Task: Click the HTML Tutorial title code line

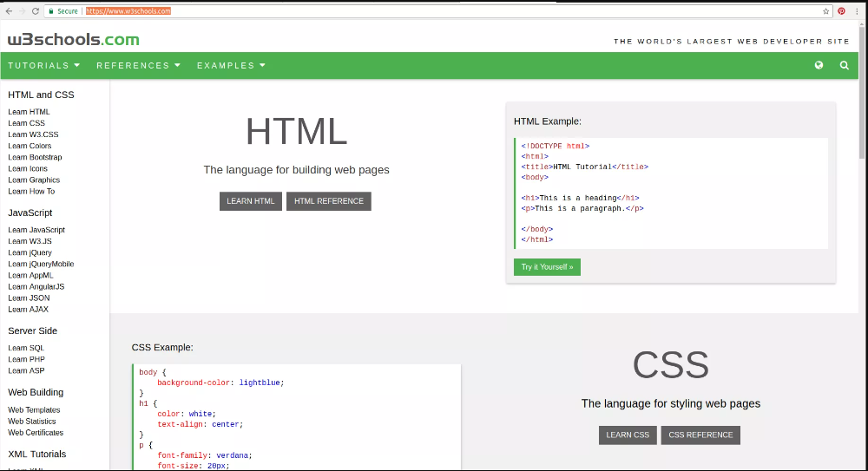Action: [x=584, y=167]
